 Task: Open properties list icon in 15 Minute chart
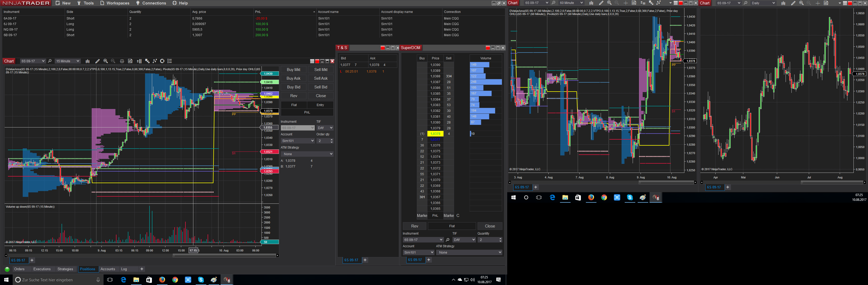point(170,61)
